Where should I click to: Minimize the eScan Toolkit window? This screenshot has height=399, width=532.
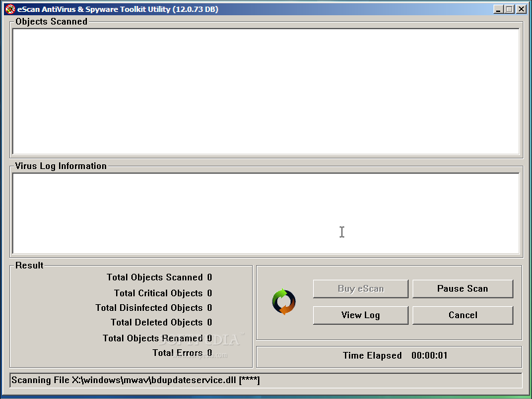pyautogui.click(x=498, y=9)
